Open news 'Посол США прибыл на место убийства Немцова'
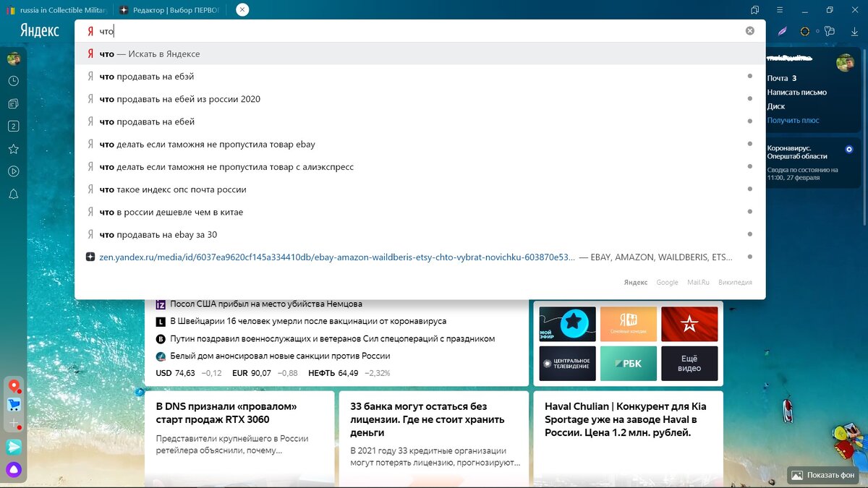The height and width of the screenshot is (488, 868). [265, 304]
